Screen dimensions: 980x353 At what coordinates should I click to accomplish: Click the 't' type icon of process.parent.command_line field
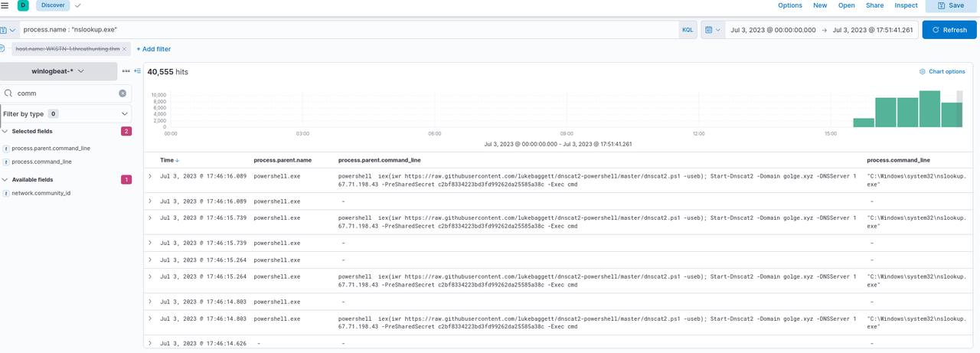point(6,148)
